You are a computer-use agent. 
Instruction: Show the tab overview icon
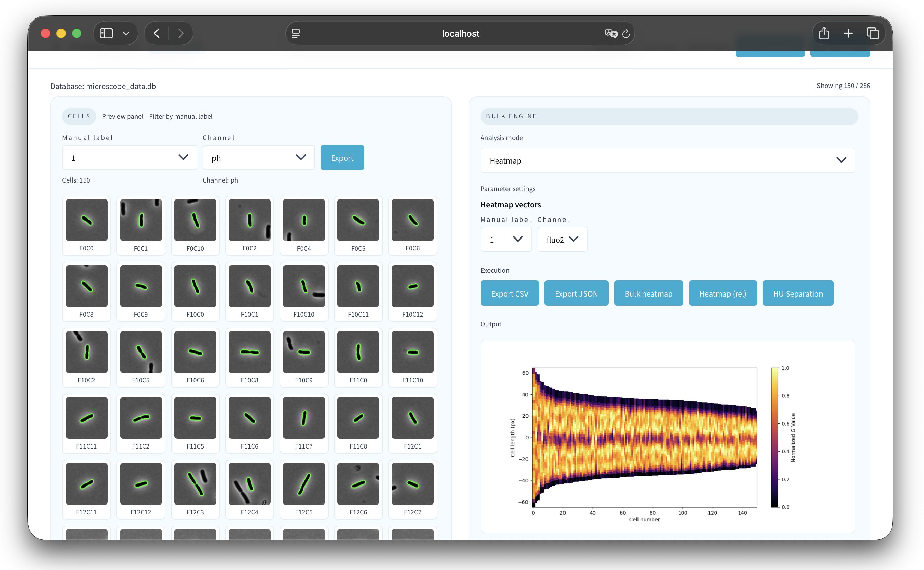pos(873,33)
